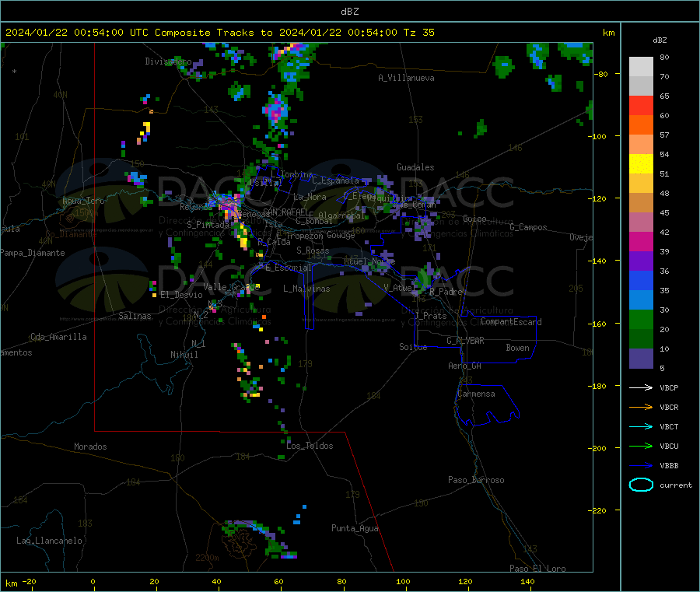This screenshot has height=592, width=700.
Task: Select the bright green 20 dBZ swatch
Action: pos(641,320)
